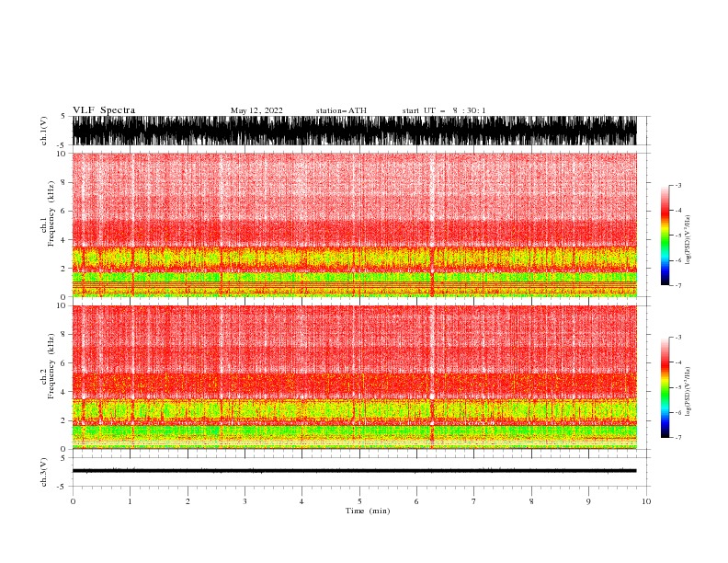
Task: Click the "-7" label on ch.1 colorbar
Action: [x=677, y=285]
